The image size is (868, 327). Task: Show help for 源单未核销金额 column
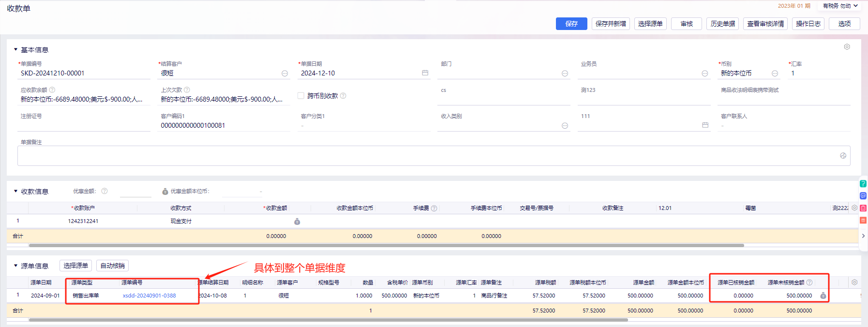pos(809,282)
